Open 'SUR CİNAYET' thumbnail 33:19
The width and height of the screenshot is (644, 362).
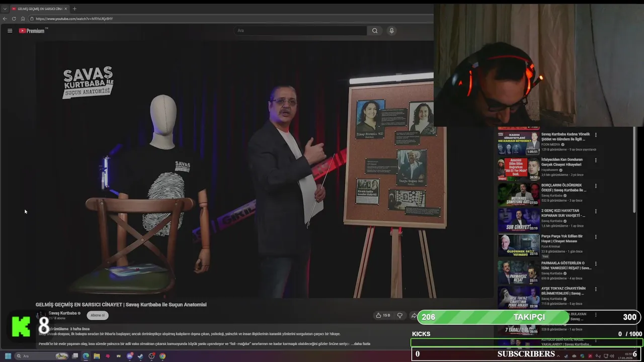(518, 220)
